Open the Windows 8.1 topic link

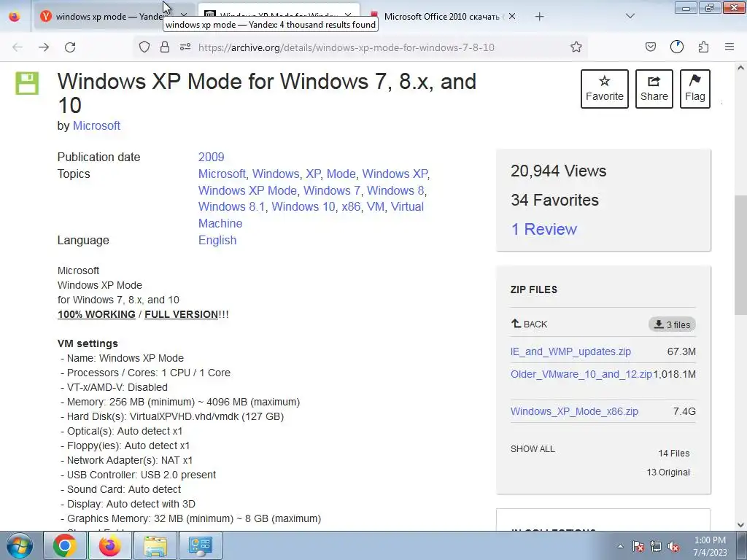click(231, 206)
